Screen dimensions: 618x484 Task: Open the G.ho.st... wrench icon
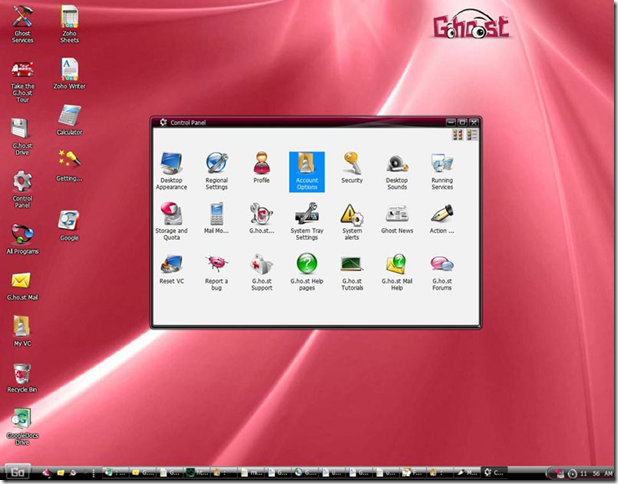(262, 219)
